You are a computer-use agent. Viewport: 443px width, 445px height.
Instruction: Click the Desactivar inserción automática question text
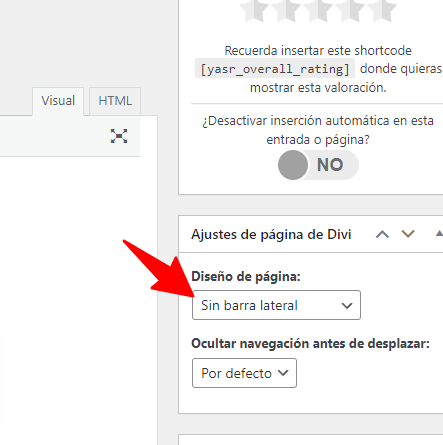click(x=318, y=130)
